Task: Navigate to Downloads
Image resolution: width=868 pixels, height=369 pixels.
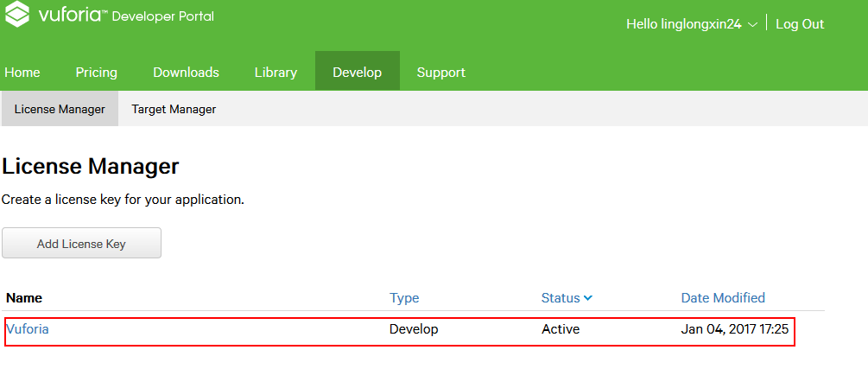Action: [186, 73]
